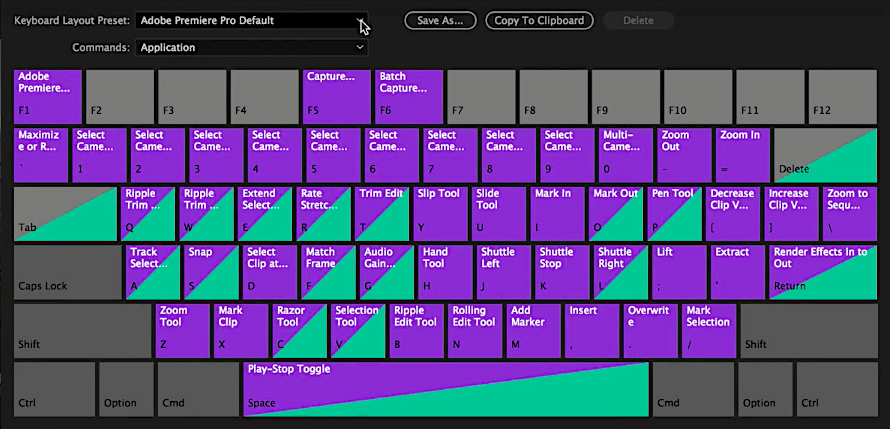This screenshot has width=890, height=429.
Task: Select the O key Mark Out
Action: tap(616, 214)
